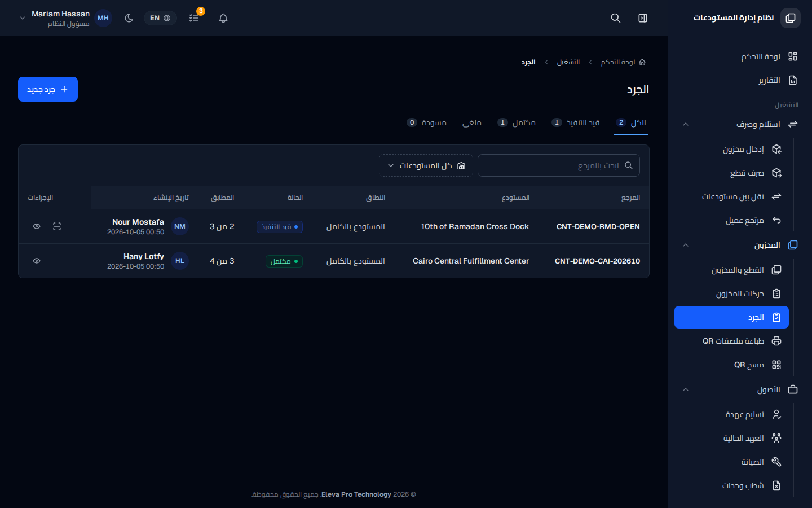Select the الكل tab

(631, 122)
